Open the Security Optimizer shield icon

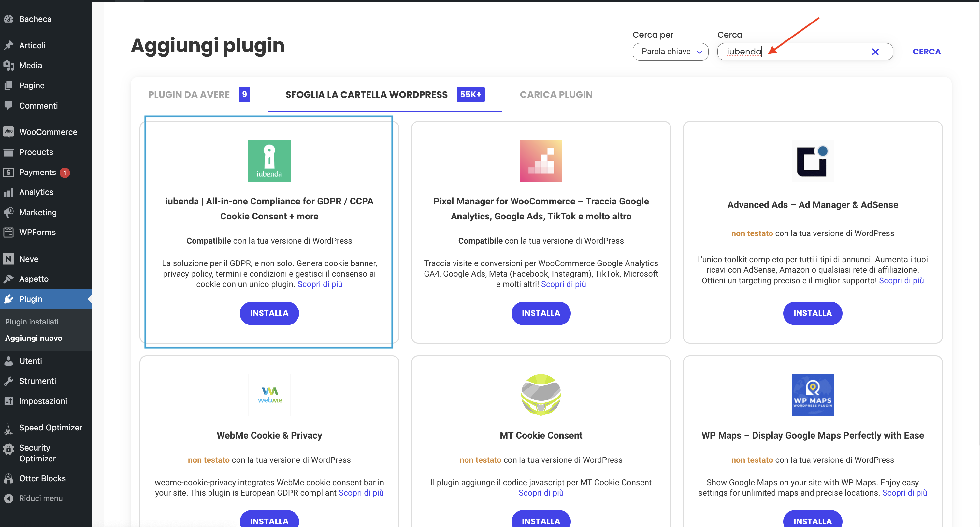(9, 448)
